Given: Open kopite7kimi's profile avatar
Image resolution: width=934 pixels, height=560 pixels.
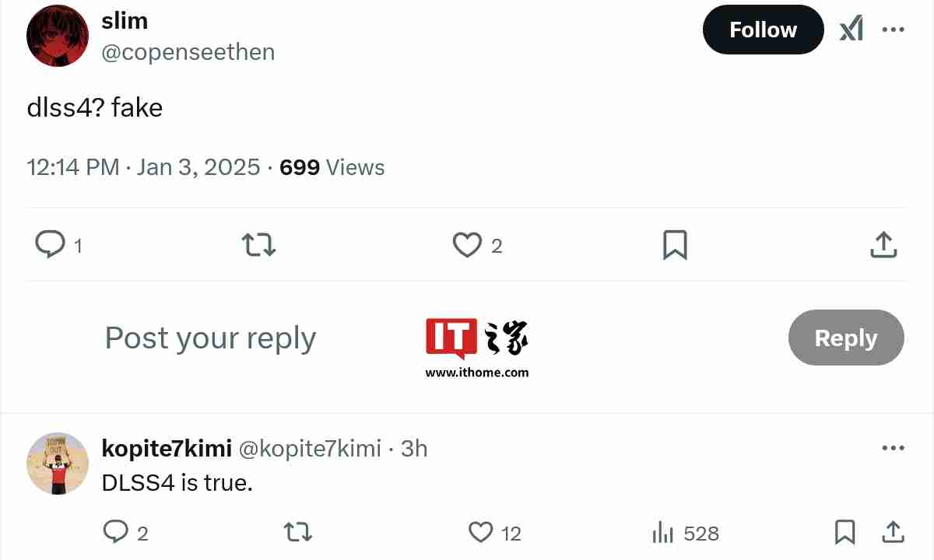Looking at the screenshot, I should pyautogui.click(x=58, y=464).
